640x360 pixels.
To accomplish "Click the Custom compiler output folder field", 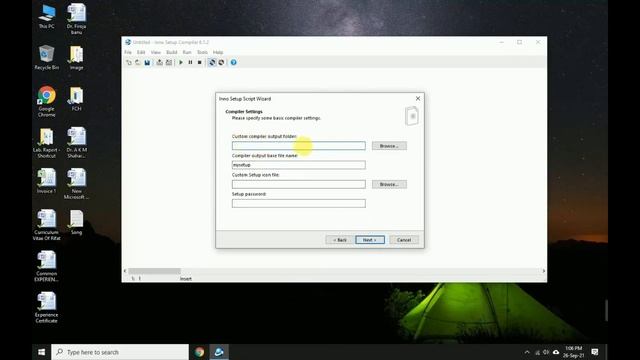I will (298, 146).
